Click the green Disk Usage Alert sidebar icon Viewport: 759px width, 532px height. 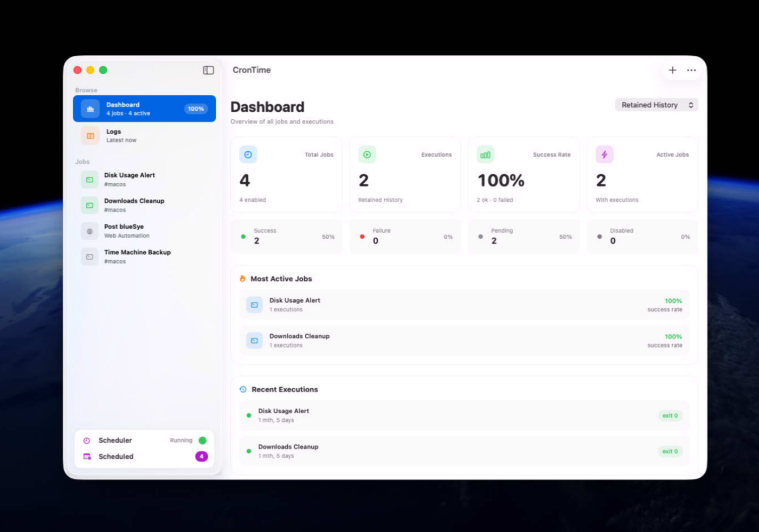(90, 180)
